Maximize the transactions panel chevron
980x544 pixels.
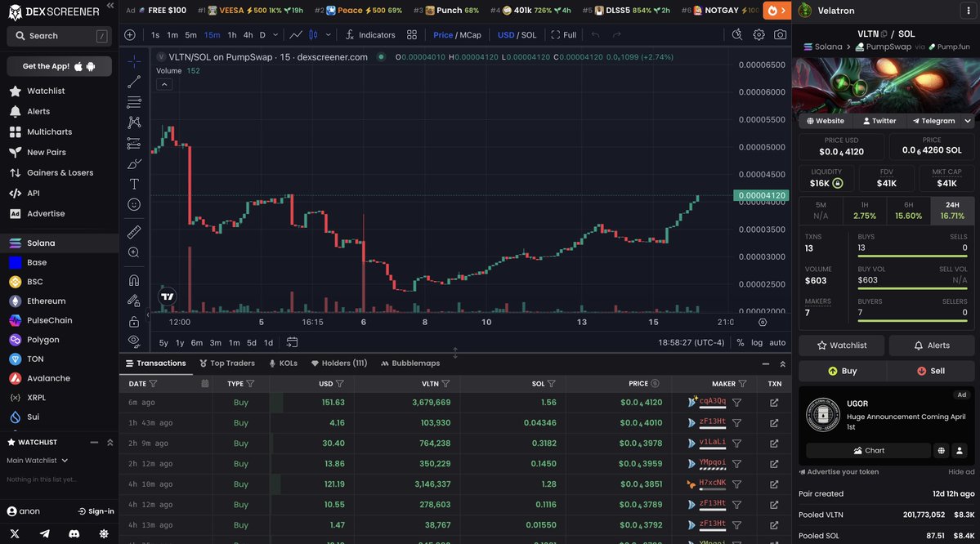(782, 363)
